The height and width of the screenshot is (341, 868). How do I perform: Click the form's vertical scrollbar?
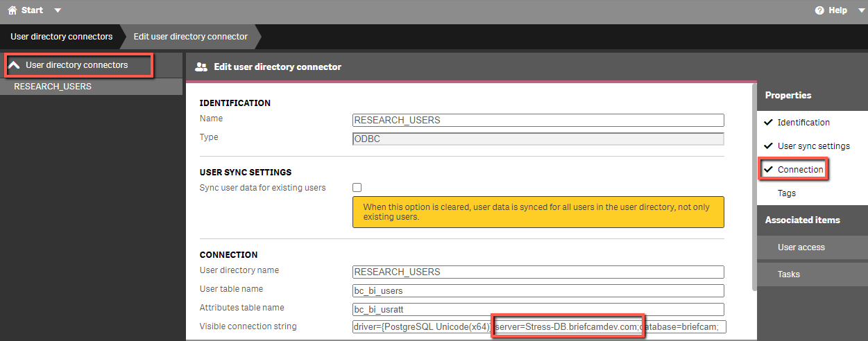tap(754, 187)
